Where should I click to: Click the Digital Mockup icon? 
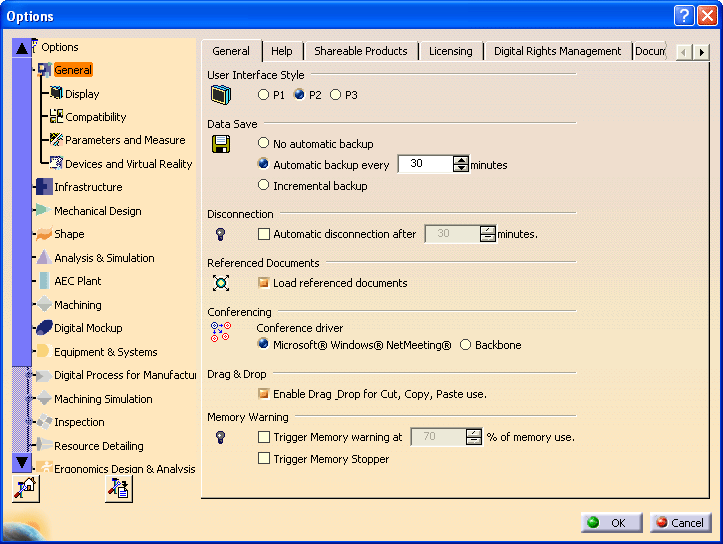tap(43, 328)
